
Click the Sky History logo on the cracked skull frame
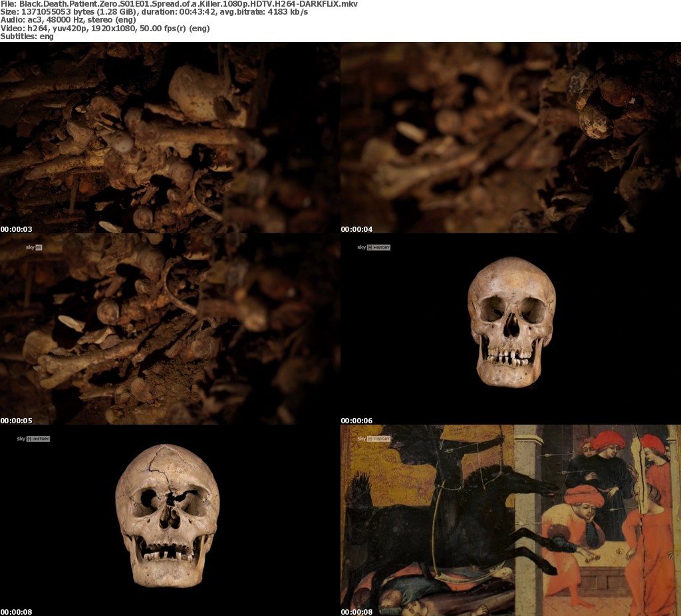pos(33,439)
